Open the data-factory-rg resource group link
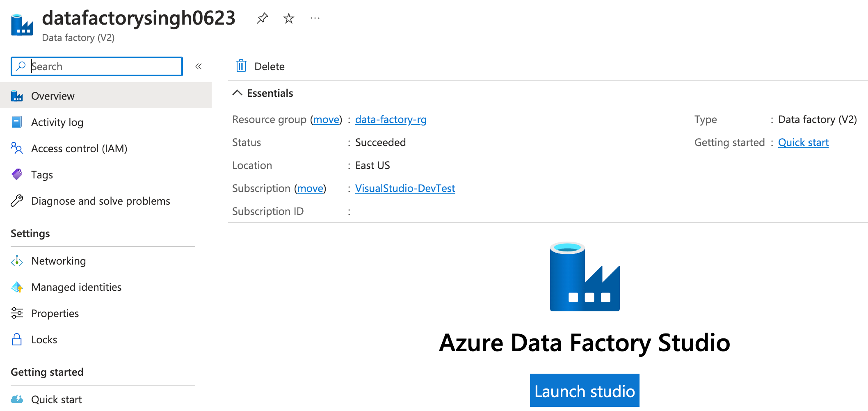Image resolution: width=868 pixels, height=411 pixels. [390, 119]
